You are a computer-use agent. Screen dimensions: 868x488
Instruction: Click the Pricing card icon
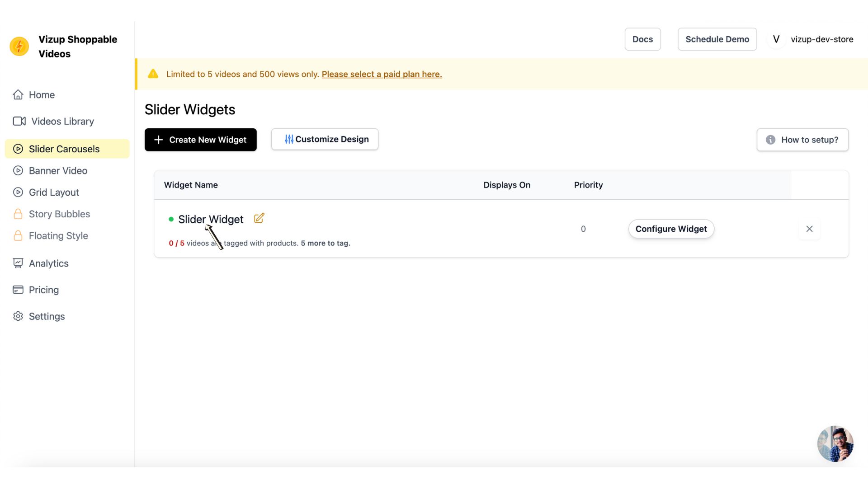coord(17,290)
